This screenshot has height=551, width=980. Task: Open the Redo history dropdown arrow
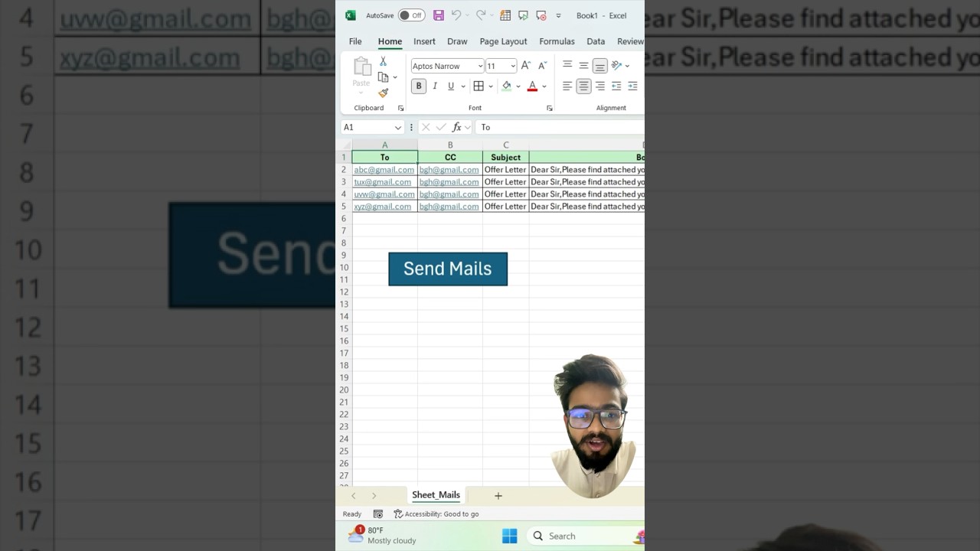[x=492, y=15]
